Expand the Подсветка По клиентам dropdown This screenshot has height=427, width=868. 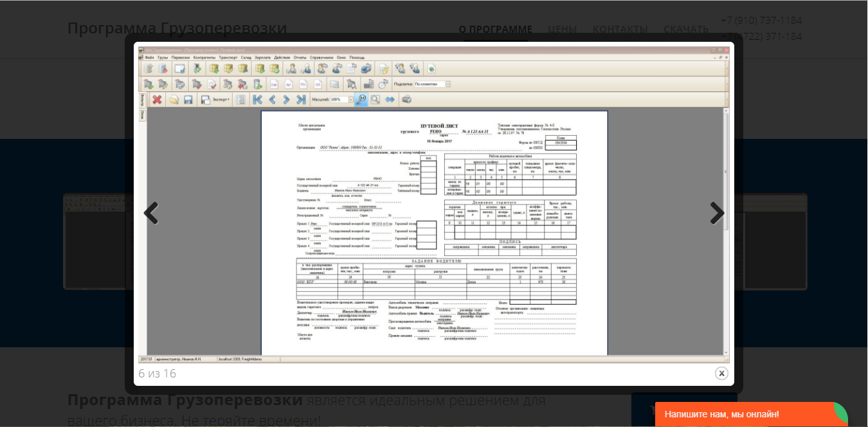tap(448, 84)
